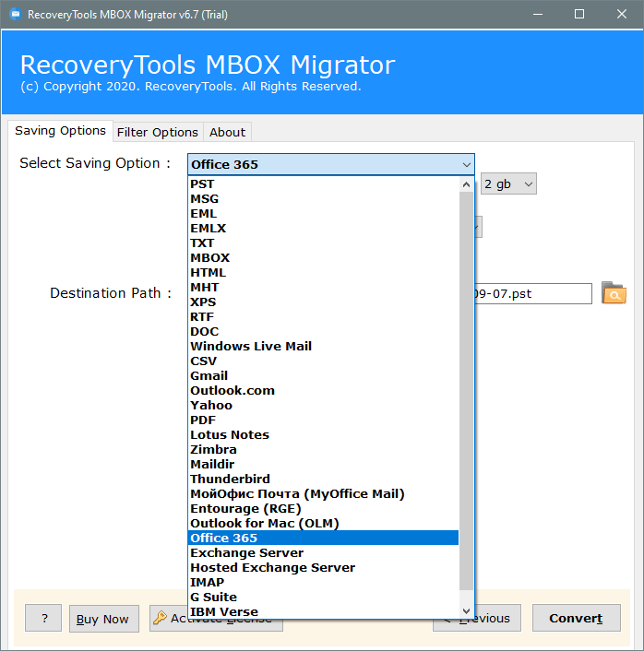Select IBM Verse option

pos(323,611)
